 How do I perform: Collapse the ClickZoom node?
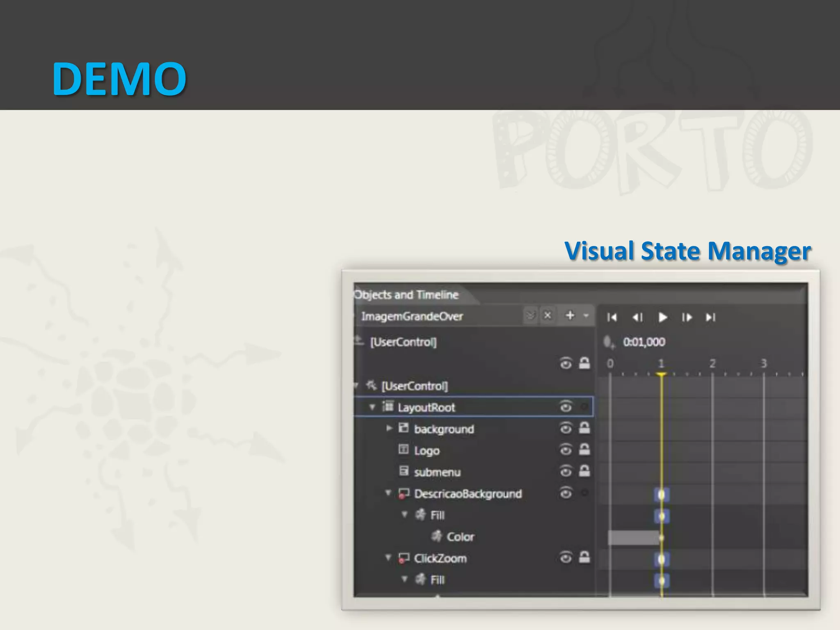click(x=388, y=557)
